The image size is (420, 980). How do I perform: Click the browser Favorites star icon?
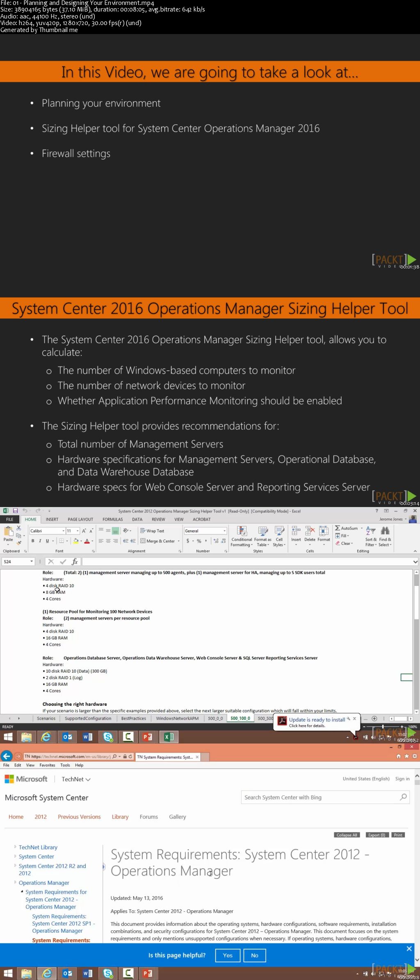click(406, 756)
